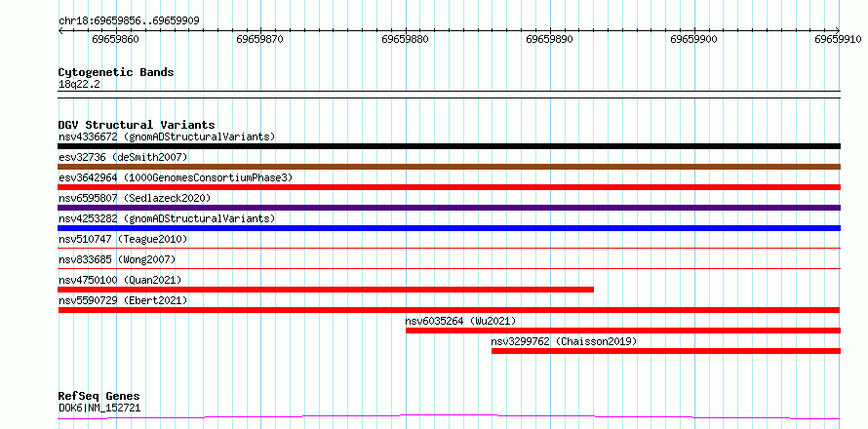Screen dimensions: 868x429
Task: Open esv32736 (deSmith2007) label
Action: [x=123, y=157]
